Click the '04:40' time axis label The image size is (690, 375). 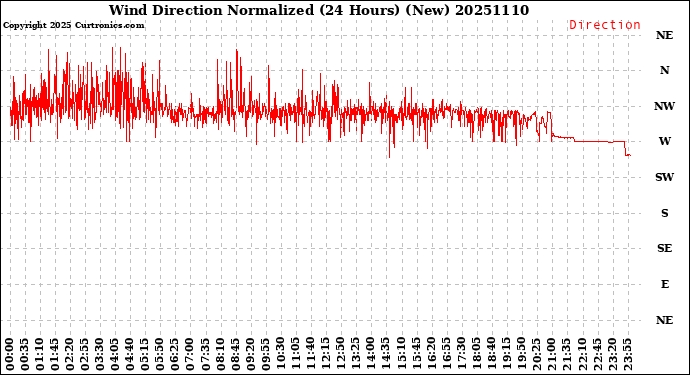click(130, 354)
